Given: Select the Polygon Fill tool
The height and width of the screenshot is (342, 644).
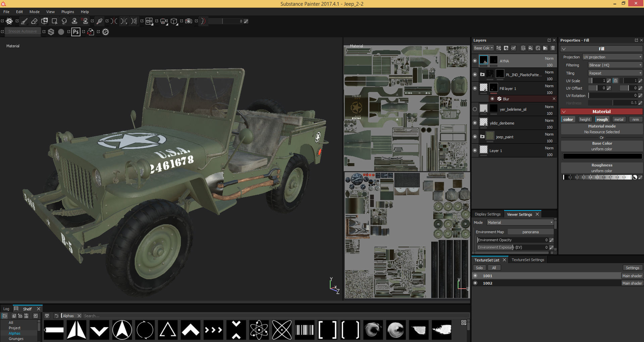Looking at the screenshot, I should pos(54,21).
